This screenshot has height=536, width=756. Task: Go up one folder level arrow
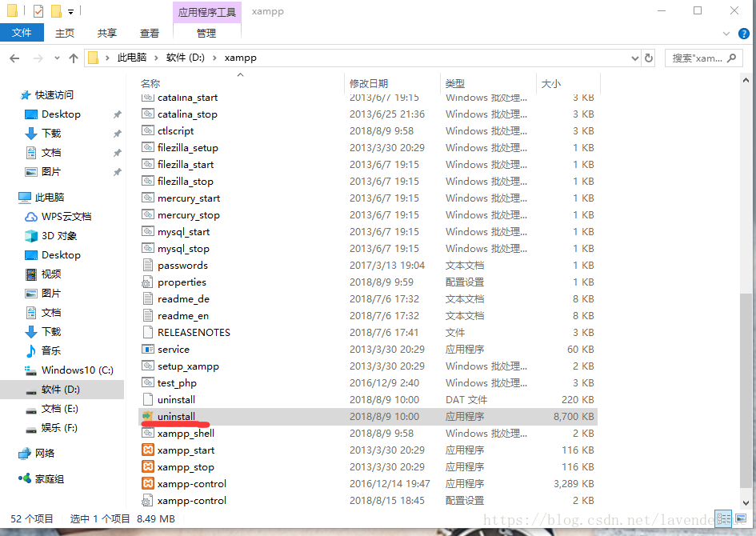click(x=74, y=58)
